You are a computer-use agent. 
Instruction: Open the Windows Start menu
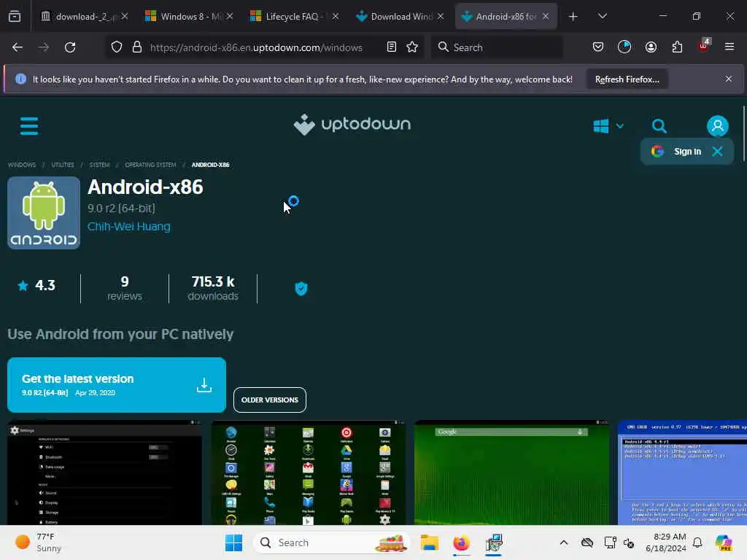pyautogui.click(x=233, y=542)
